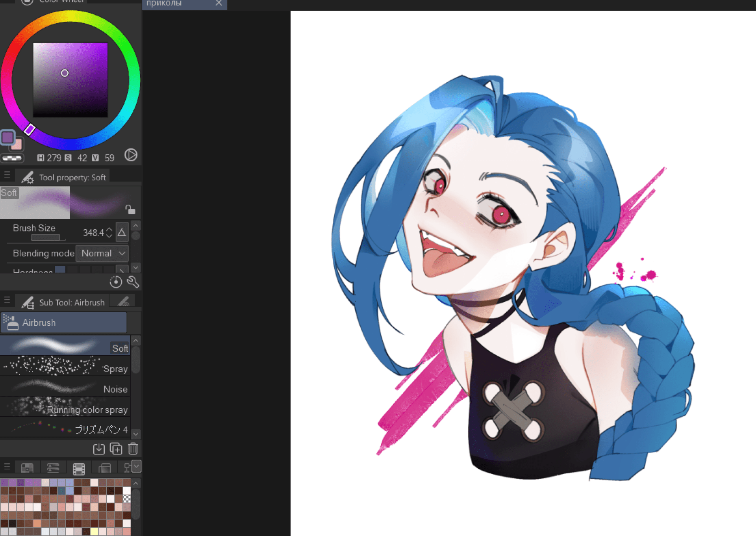Increase brush size with stepper arrow
Viewport: 756px width, 536px height.
(x=109, y=230)
